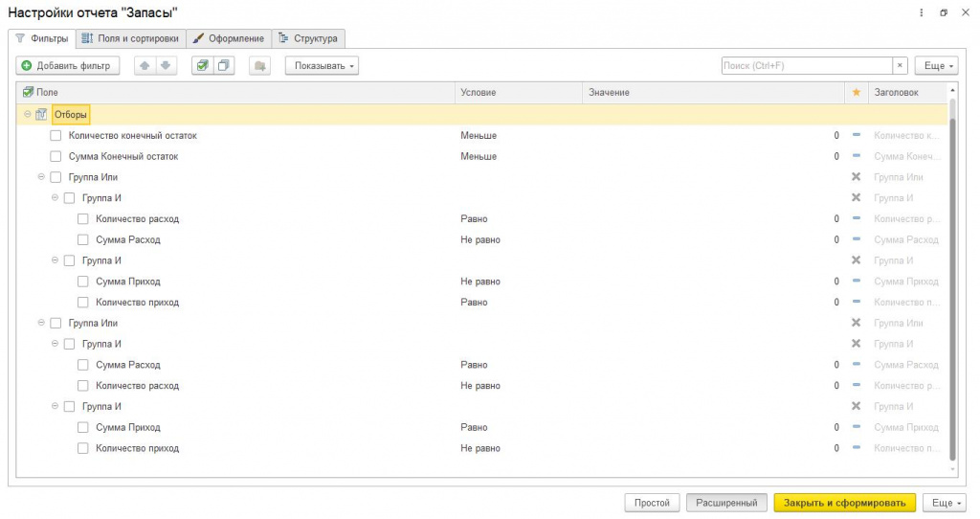The width and height of the screenshot is (980, 519).
Task: Collapse the Отборы root node
Action: 28,115
